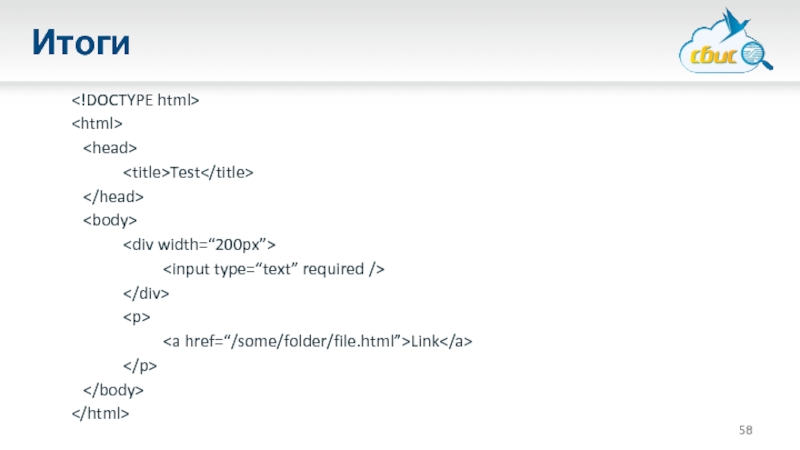Click slide number 58
Viewport: 800px width, 450px height.
[746, 430]
